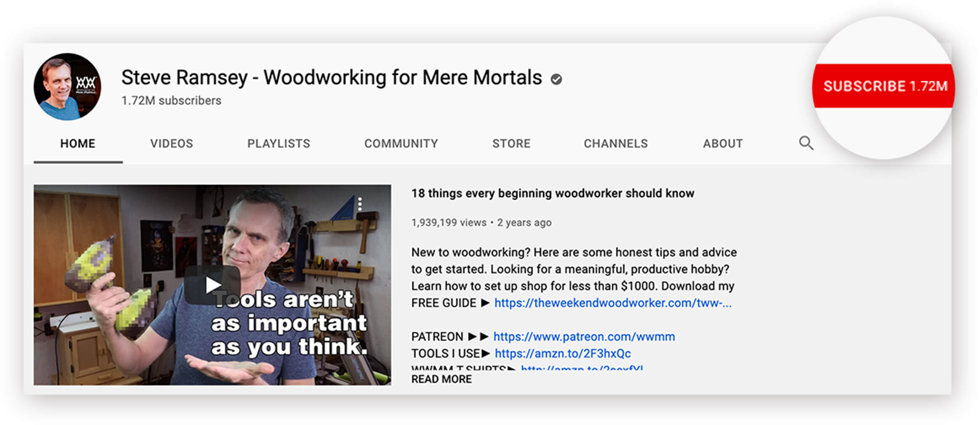Click the verified checkmark badge

556,79
